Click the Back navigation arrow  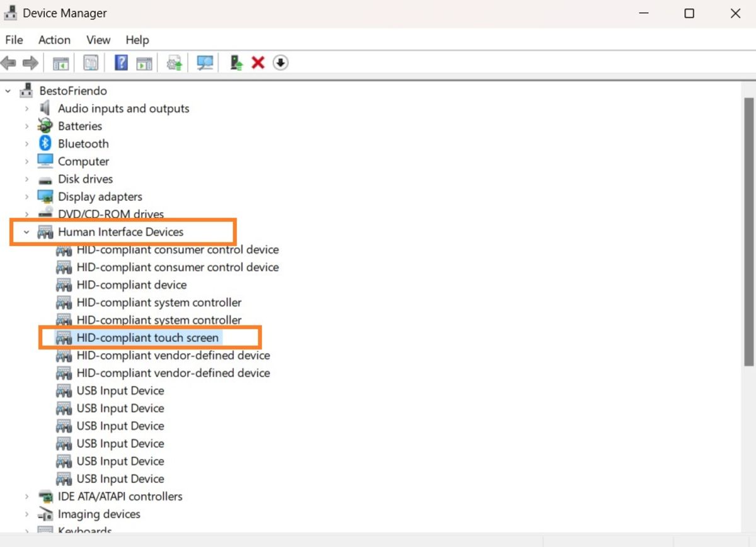tap(8, 62)
